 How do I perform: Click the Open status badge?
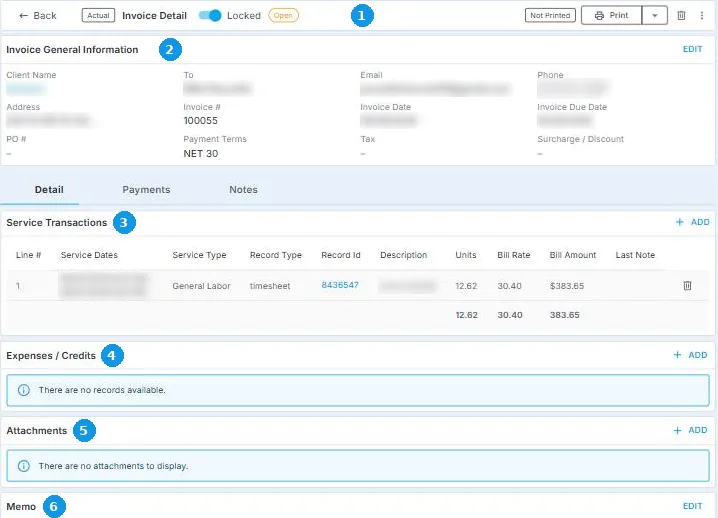pyautogui.click(x=283, y=16)
